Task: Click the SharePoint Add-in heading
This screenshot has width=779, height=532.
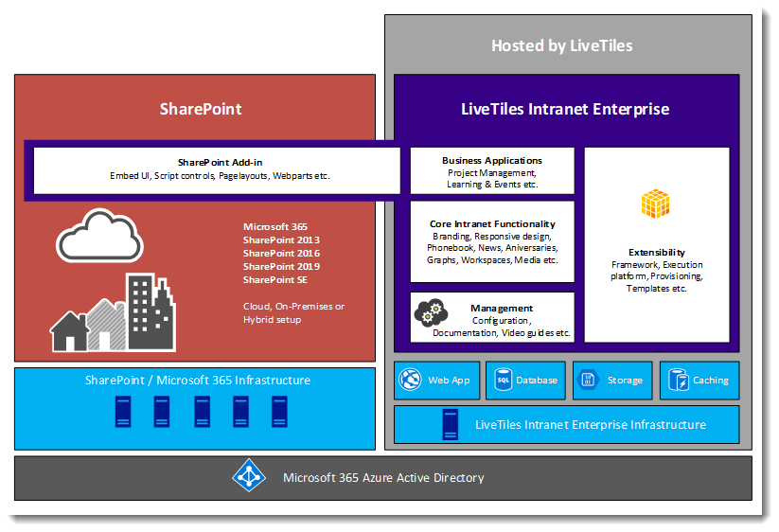Action: 221,163
